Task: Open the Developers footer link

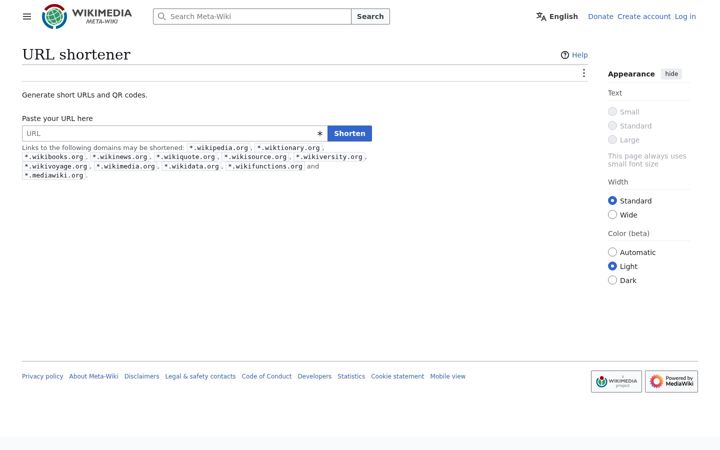Action: (314, 377)
